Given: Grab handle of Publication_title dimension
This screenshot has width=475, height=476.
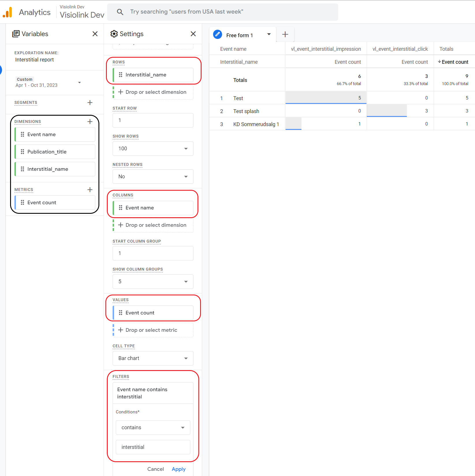Looking at the screenshot, I should tap(22, 152).
